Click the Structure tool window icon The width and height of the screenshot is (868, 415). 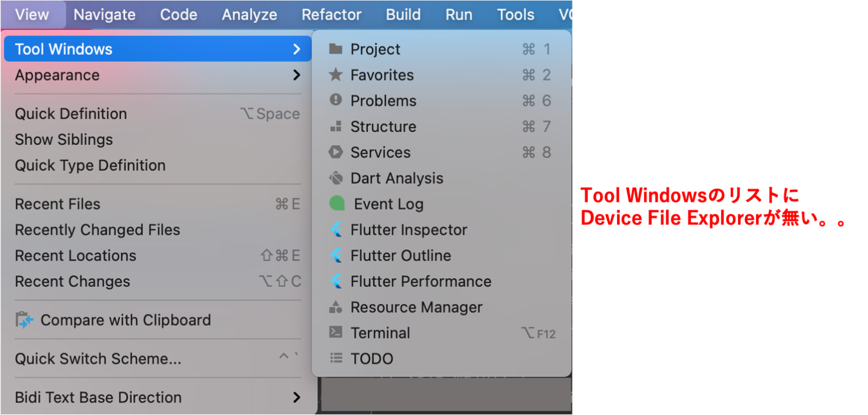point(336,126)
